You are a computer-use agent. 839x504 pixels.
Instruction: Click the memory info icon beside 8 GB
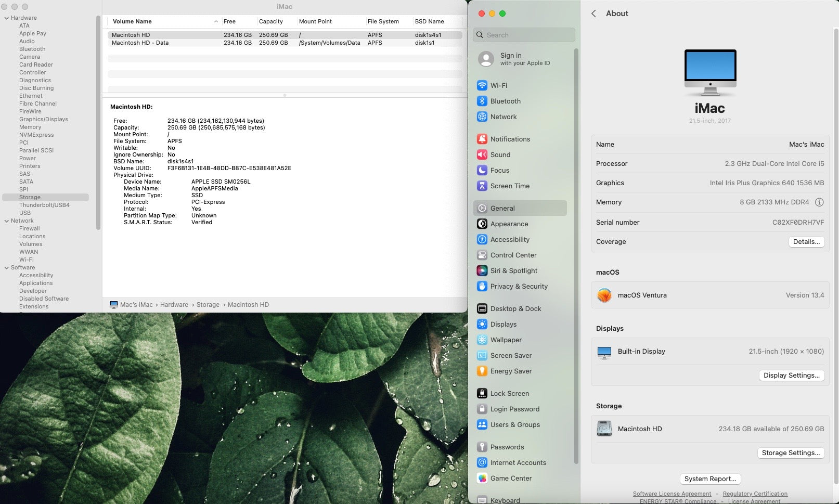(x=819, y=202)
